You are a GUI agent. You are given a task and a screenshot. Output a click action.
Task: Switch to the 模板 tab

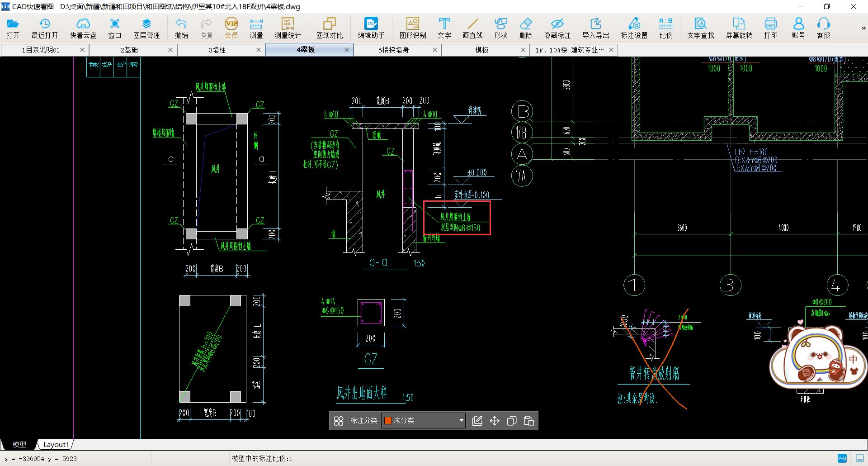pyautogui.click(x=482, y=50)
